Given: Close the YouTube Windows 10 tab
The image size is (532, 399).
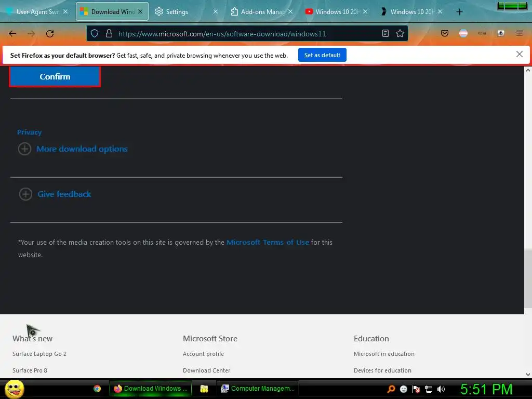Looking at the screenshot, I should point(365,11).
